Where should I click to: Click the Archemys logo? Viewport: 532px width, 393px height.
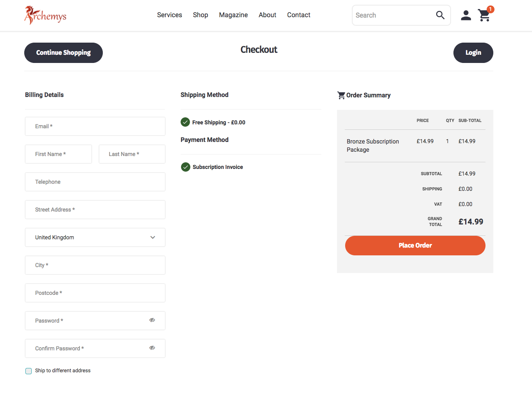click(45, 15)
